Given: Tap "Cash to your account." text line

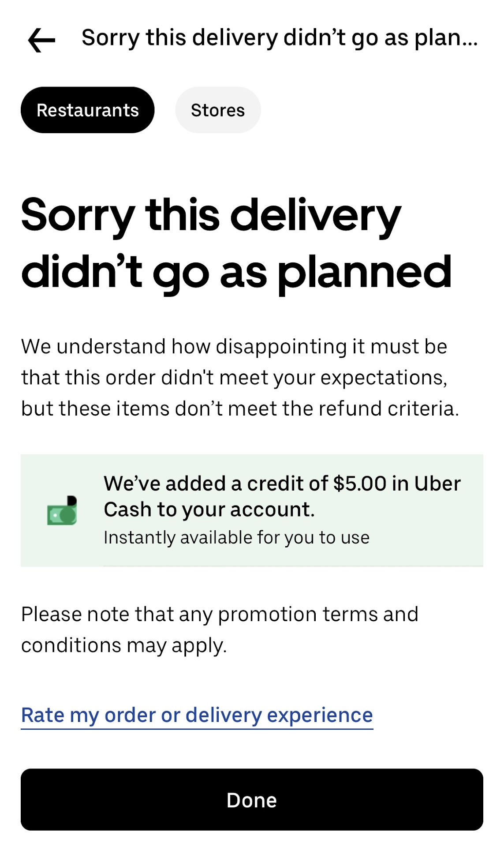Looking at the screenshot, I should (209, 510).
